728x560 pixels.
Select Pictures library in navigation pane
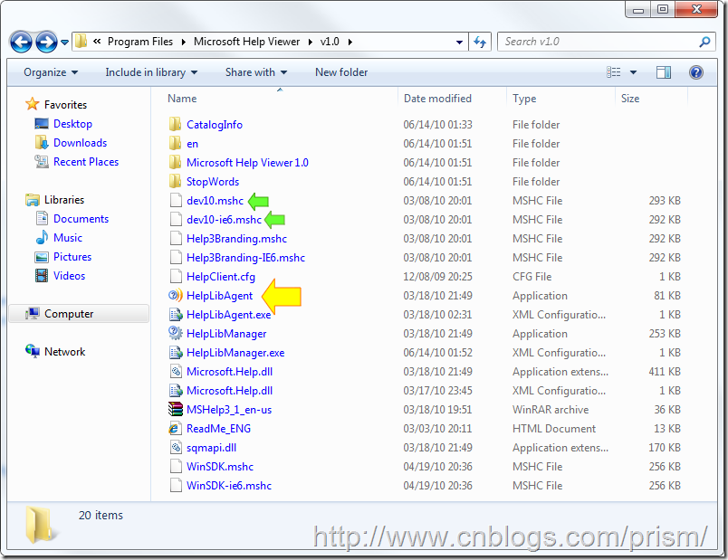coord(72,257)
